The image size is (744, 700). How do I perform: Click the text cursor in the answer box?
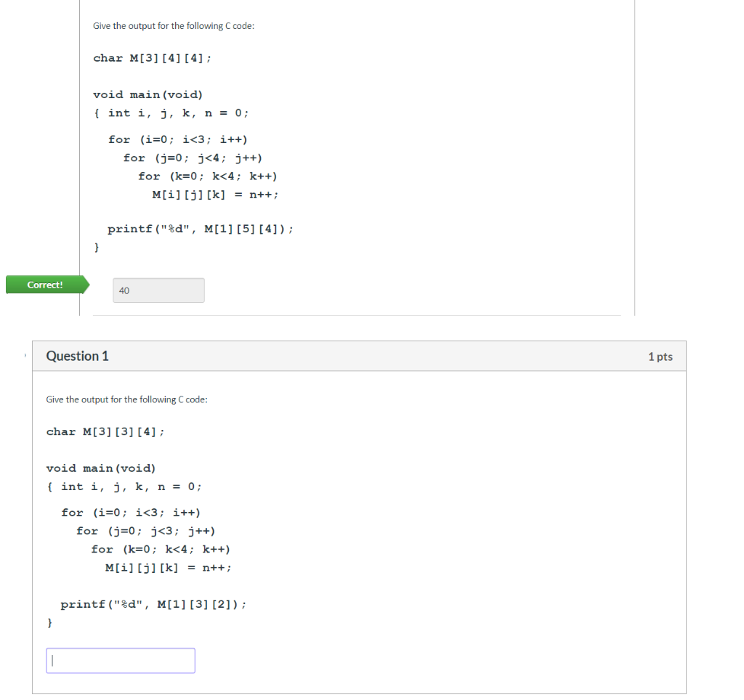(52, 660)
